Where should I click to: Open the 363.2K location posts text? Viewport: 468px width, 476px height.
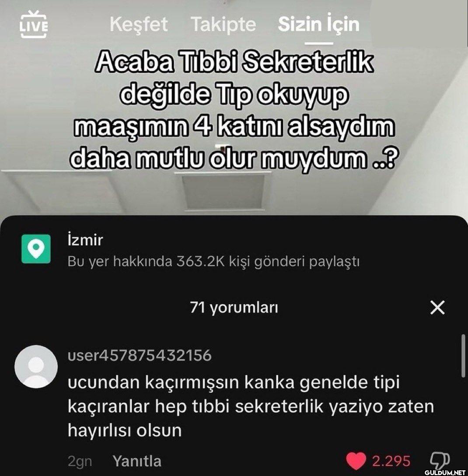(x=213, y=261)
